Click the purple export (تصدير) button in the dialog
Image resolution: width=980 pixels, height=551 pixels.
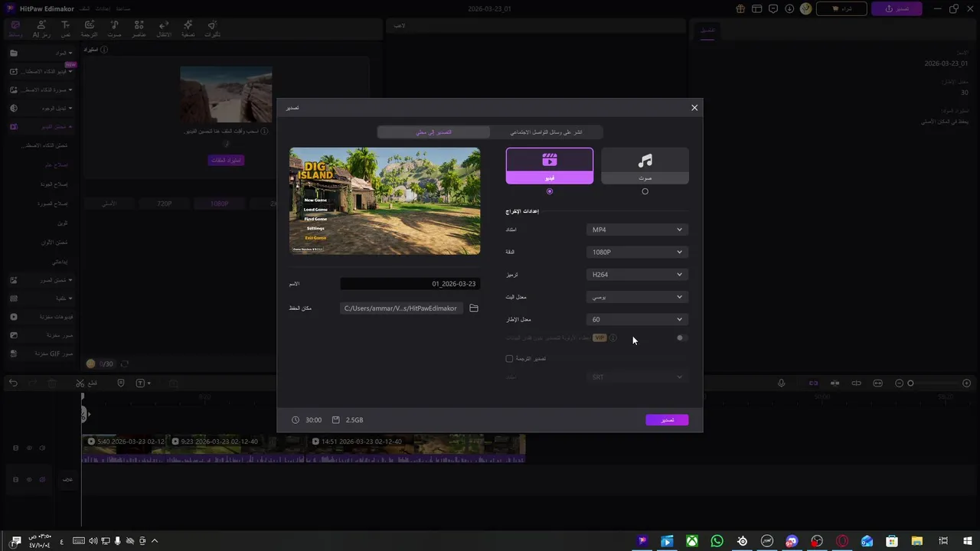[667, 420]
